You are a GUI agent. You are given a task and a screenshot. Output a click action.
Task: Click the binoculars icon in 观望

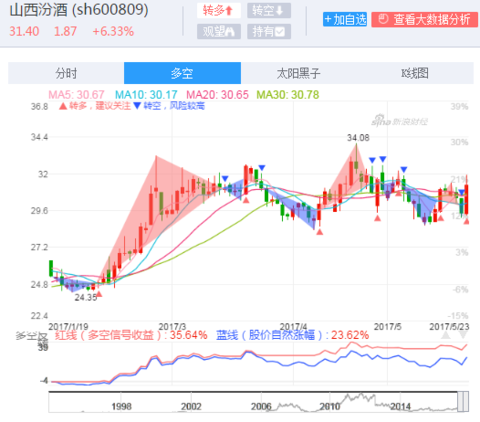[x=230, y=32]
